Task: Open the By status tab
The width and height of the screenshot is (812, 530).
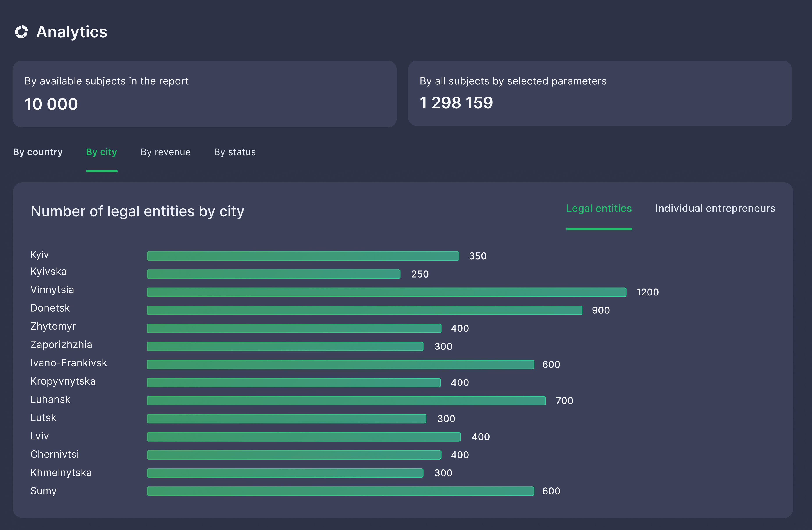Action: click(235, 152)
